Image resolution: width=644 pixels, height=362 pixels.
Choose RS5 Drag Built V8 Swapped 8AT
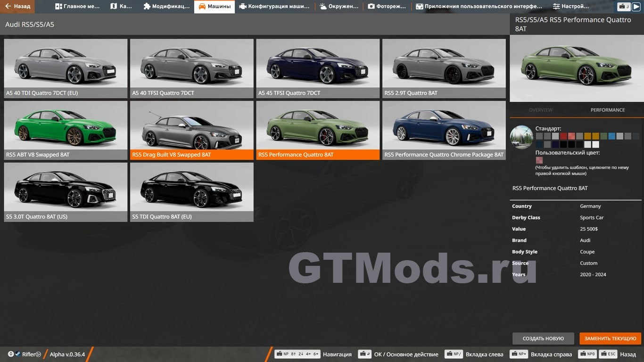tap(192, 130)
